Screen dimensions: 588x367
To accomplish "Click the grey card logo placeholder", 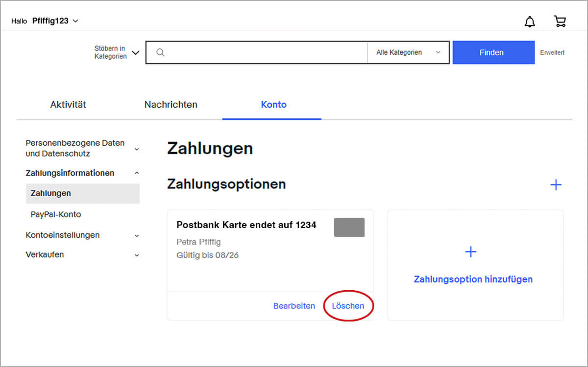I will (x=349, y=227).
